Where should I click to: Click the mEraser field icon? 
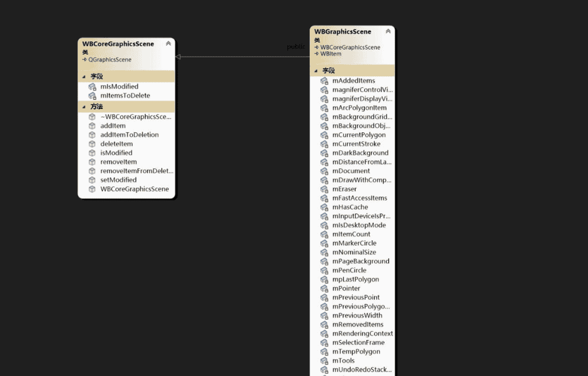[x=324, y=189]
